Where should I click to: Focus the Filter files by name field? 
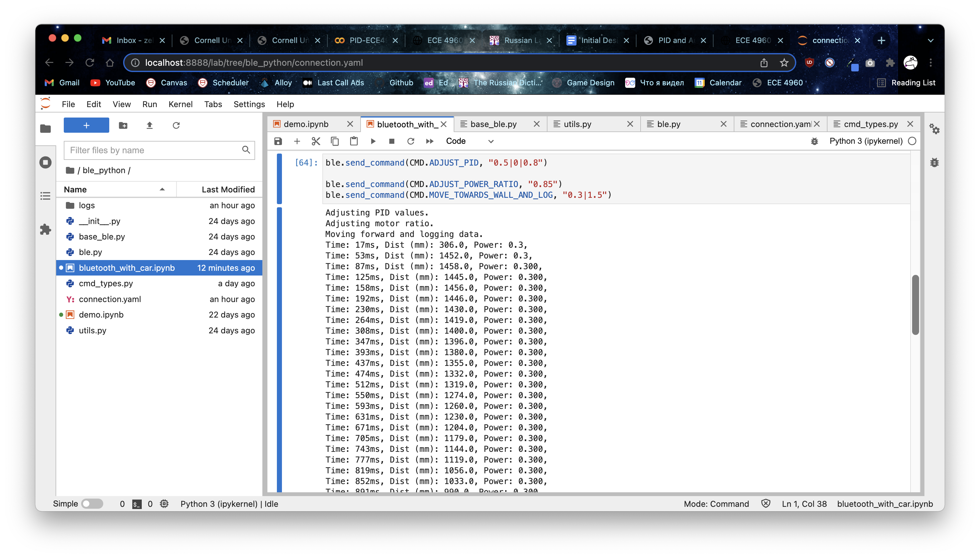[x=159, y=150]
